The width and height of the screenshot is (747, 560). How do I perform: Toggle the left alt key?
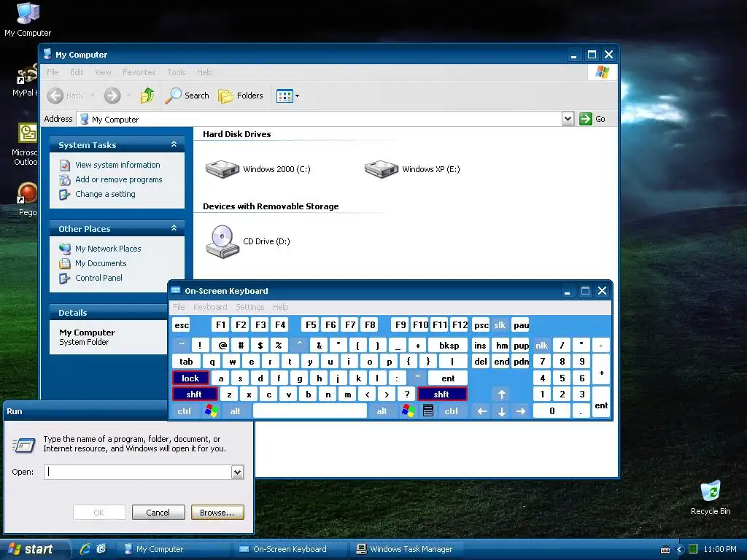point(236,411)
